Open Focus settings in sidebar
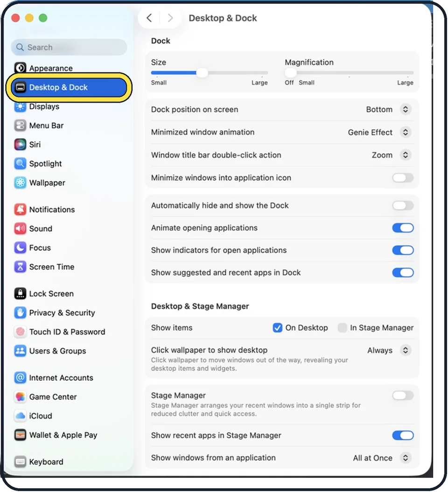 pyautogui.click(x=40, y=247)
